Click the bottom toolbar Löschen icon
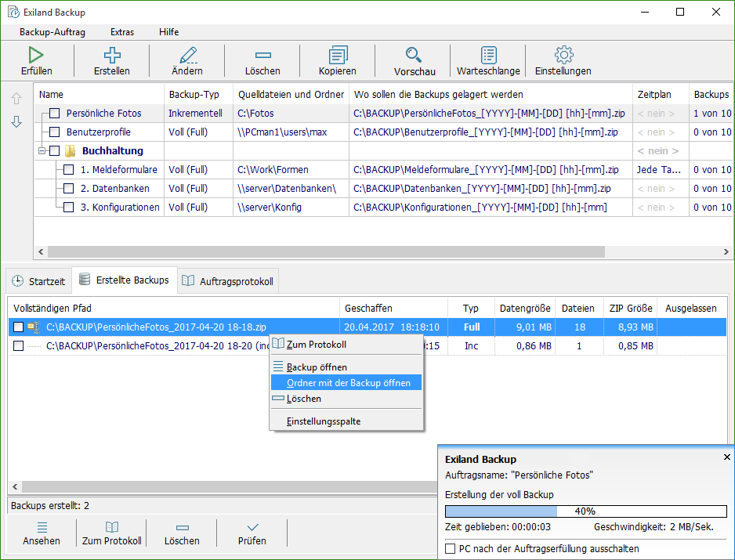 (183, 528)
